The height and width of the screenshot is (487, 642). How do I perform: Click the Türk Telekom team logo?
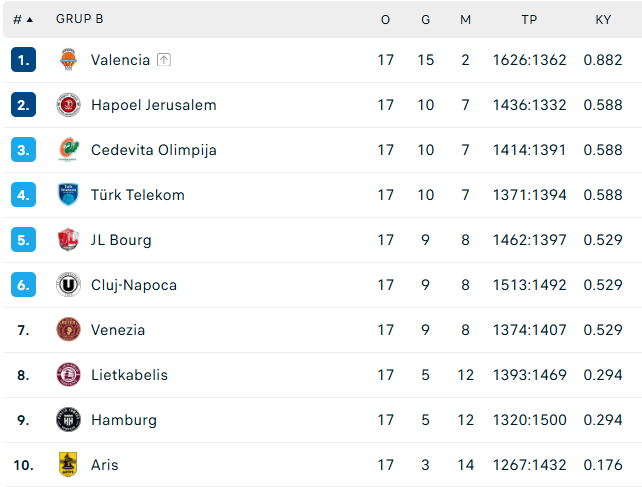tap(68, 195)
